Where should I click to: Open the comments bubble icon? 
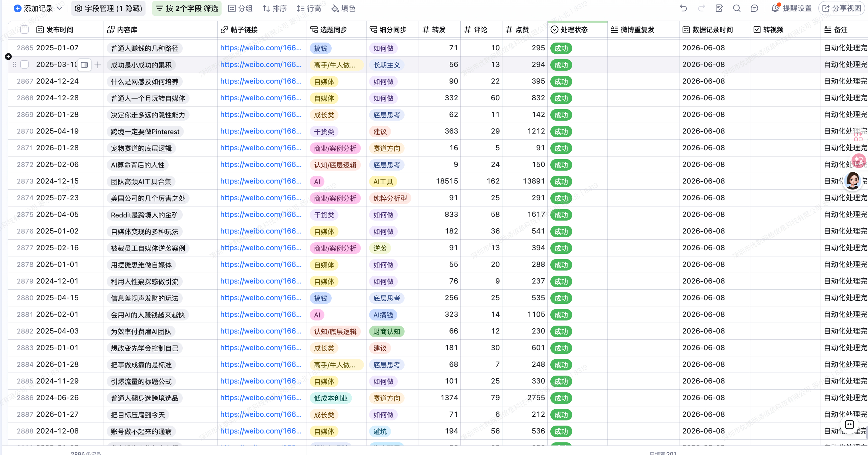coord(754,8)
